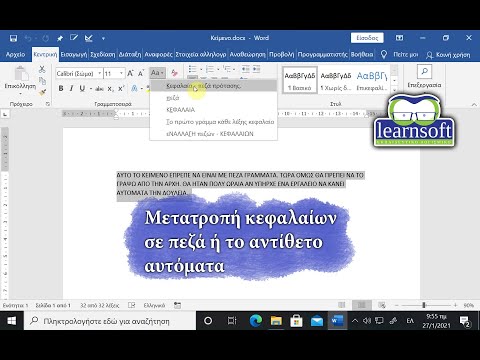This screenshot has height=360, width=480.
Task: Switch to the Αναφορές ribbon tab
Action: 158,54
